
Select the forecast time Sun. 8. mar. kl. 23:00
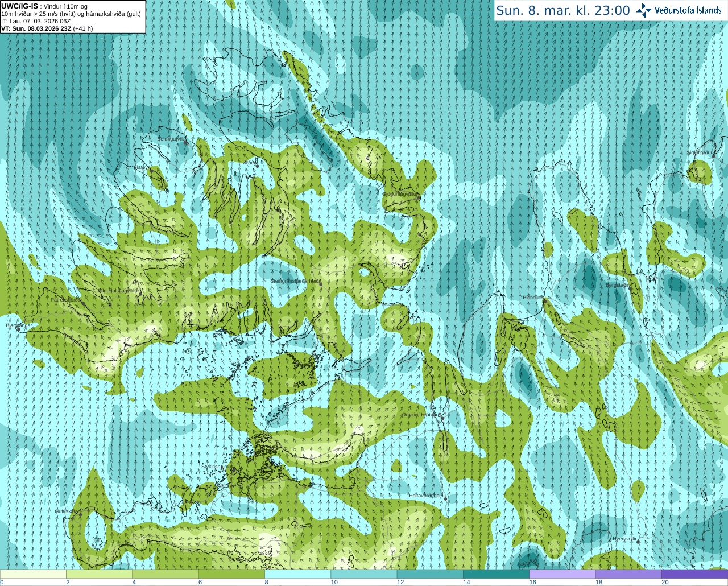pos(563,10)
